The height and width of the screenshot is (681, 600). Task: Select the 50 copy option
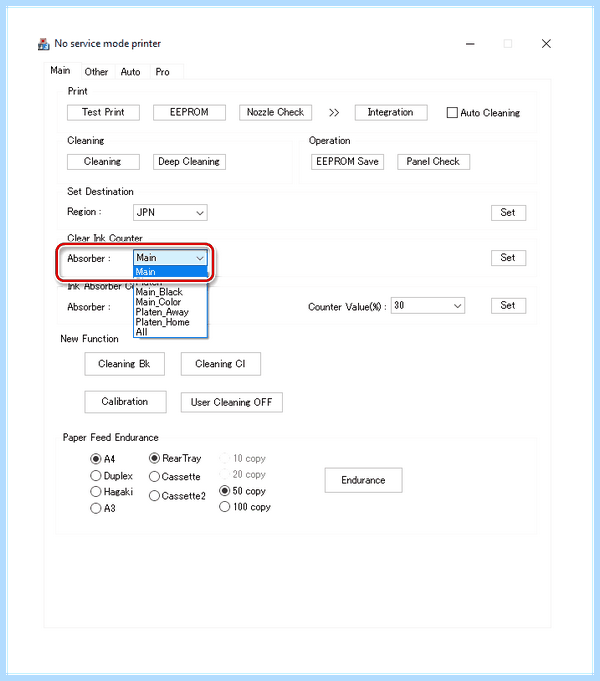coord(225,491)
